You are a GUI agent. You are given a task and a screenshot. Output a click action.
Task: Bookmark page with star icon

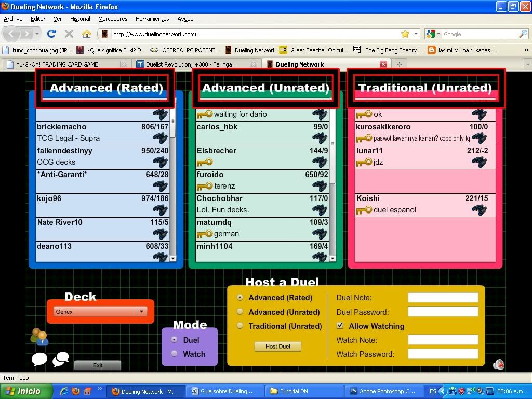405,34
